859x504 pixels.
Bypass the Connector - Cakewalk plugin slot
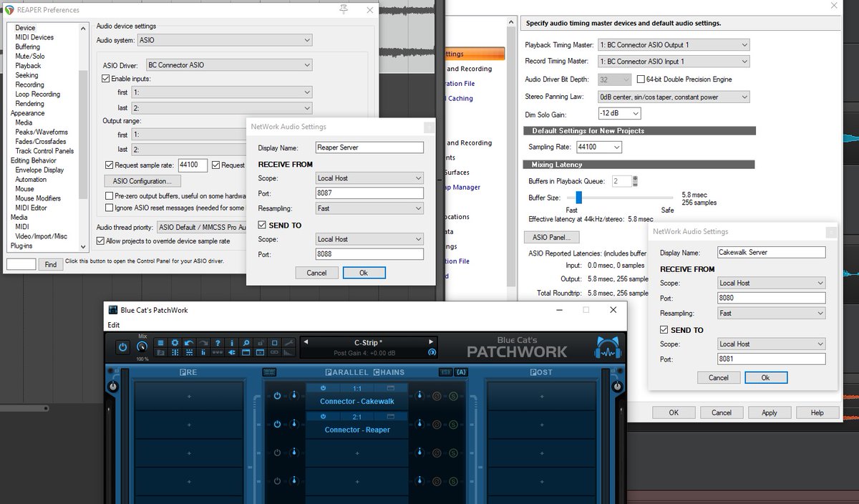tap(323, 388)
